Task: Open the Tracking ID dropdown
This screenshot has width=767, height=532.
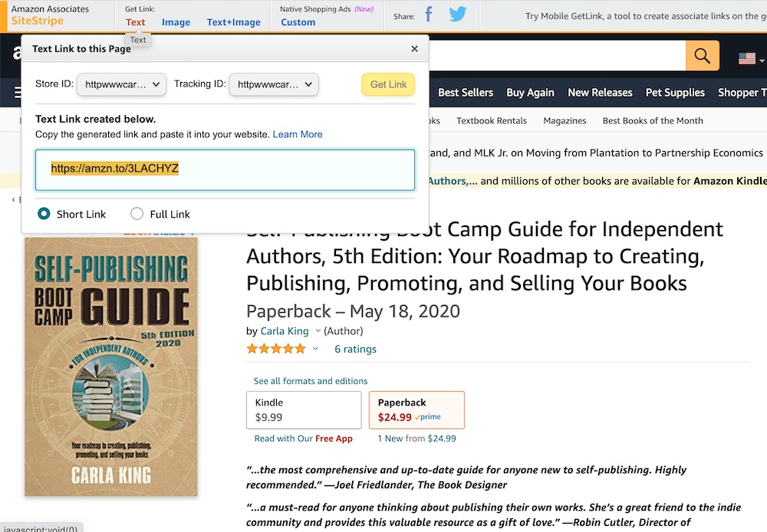Action: [x=274, y=84]
